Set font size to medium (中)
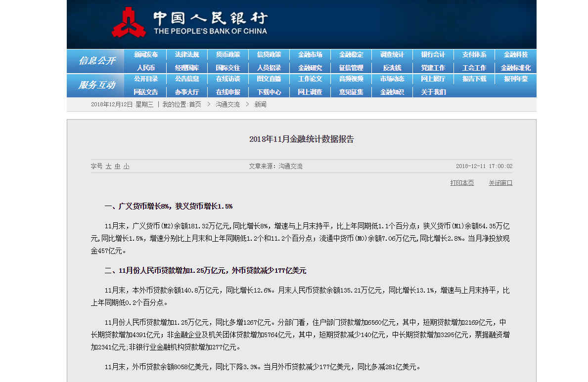The width and height of the screenshot is (588, 382). tap(117, 167)
